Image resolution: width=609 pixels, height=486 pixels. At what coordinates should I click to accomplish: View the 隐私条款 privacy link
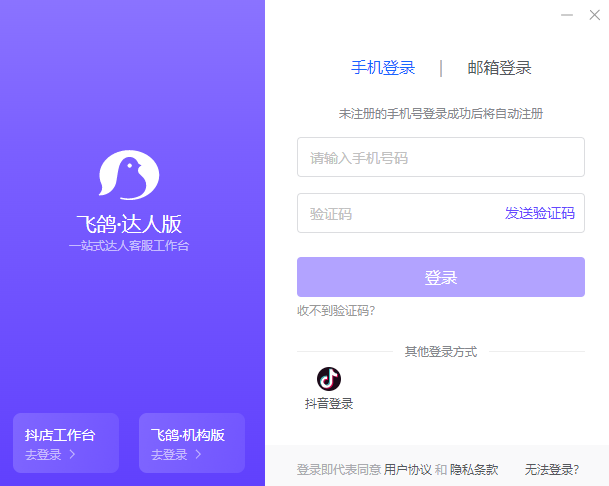point(474,469)
